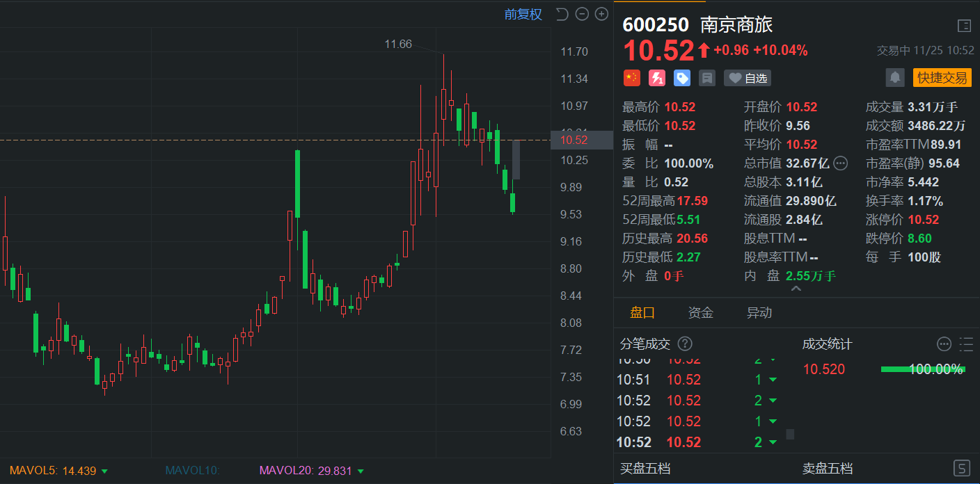Click the ellipsis icon next to 总市值
The width and height of the screenshot is (980, 484).
click(x=841, y=163)
